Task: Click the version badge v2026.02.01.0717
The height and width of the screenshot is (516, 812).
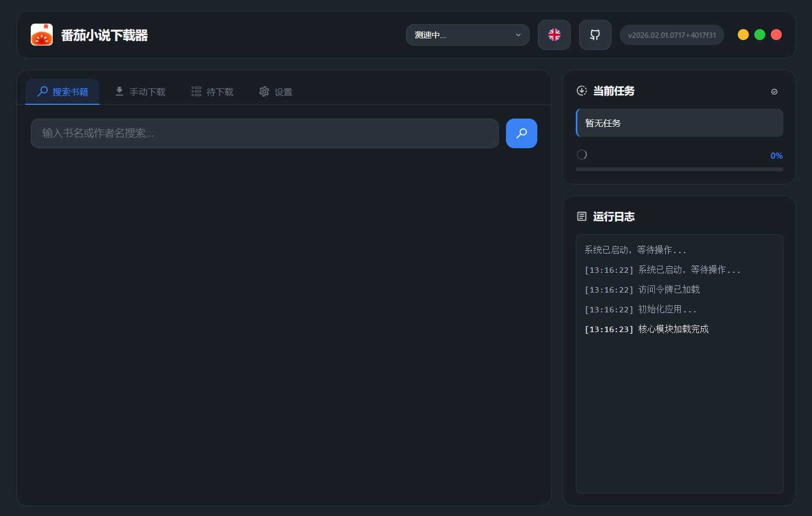Action: (x=671, y=35)
